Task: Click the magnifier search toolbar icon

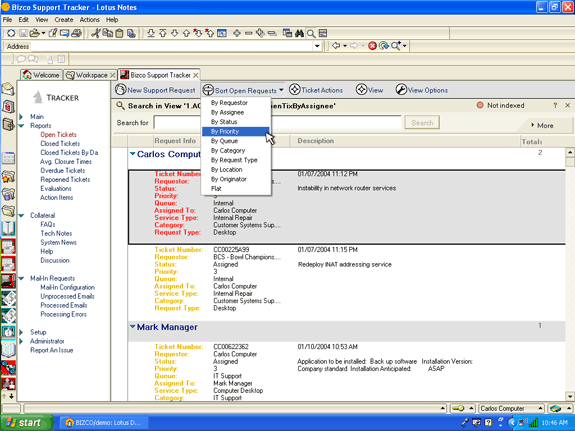Action: (x=311, y=33)
